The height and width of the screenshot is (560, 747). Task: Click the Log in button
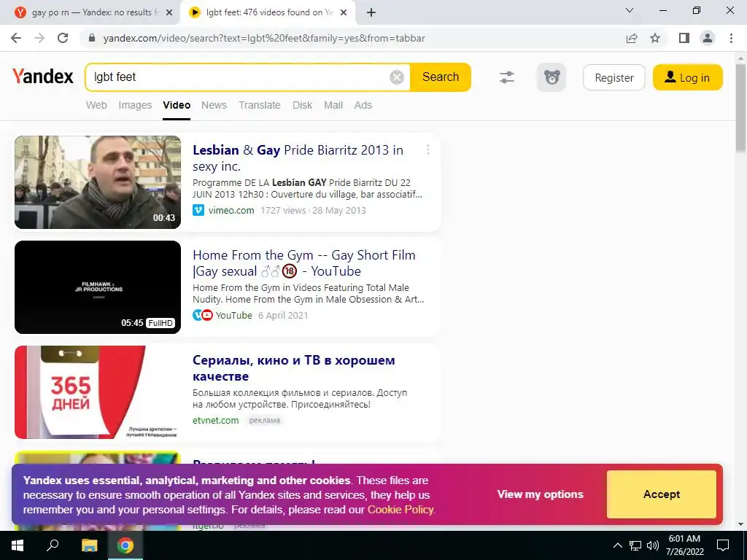687,77
